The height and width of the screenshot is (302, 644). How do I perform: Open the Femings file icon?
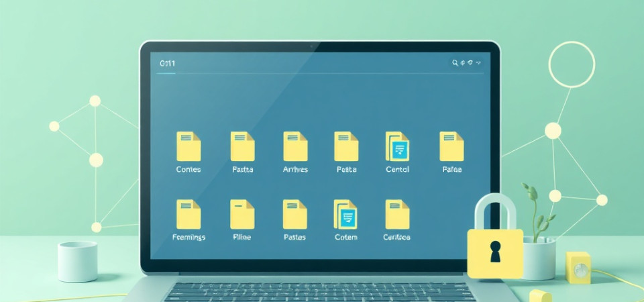pos(189,214)
